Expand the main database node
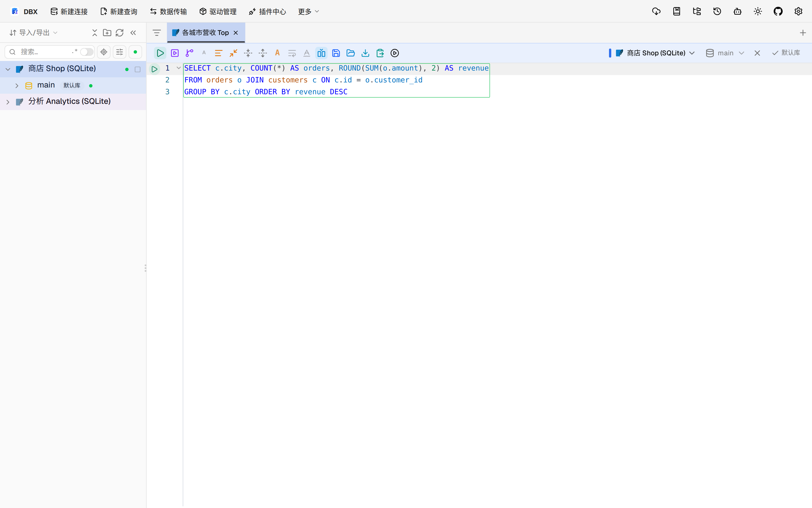 [x=16, y=86]
